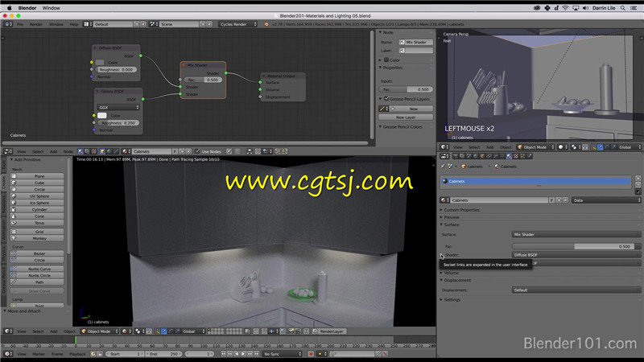Click New Layer in Grease Pencil panel
644x362 pixels.
click(x=406, y=117)
